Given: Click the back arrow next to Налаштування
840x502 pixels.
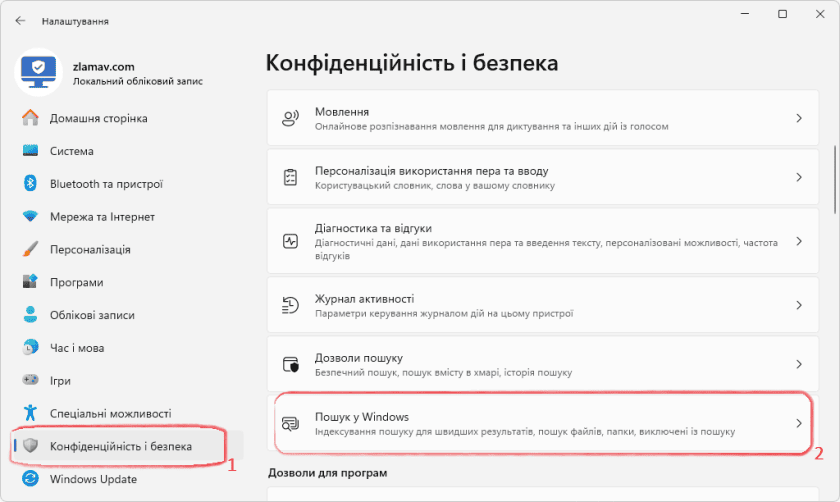Looking at the screenshot, I should pyautogui.click(x=20, y=21).
